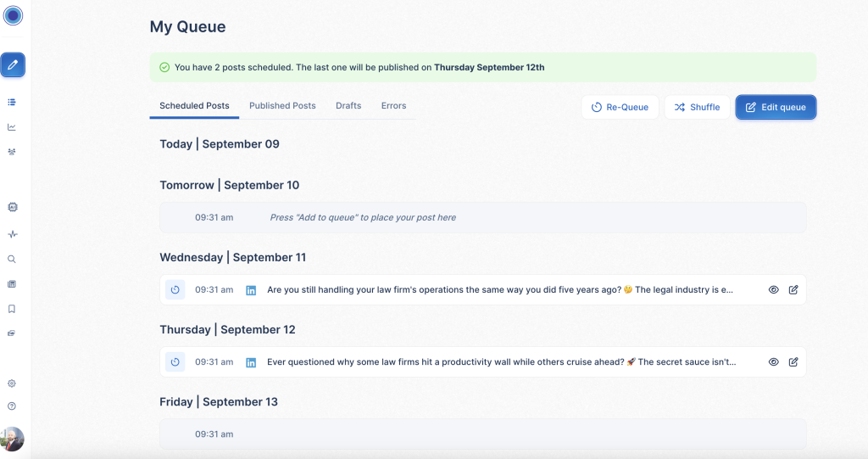The width and height of the screenshot is (868, 459).
Task: Switch to the Published Posts tab
Action: point(282,106)
